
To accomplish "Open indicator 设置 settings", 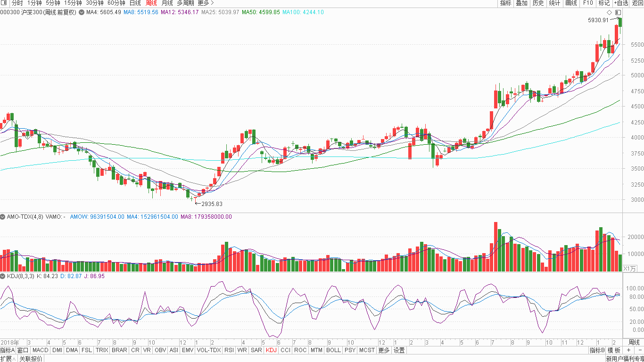I will (x=399, y=350).
